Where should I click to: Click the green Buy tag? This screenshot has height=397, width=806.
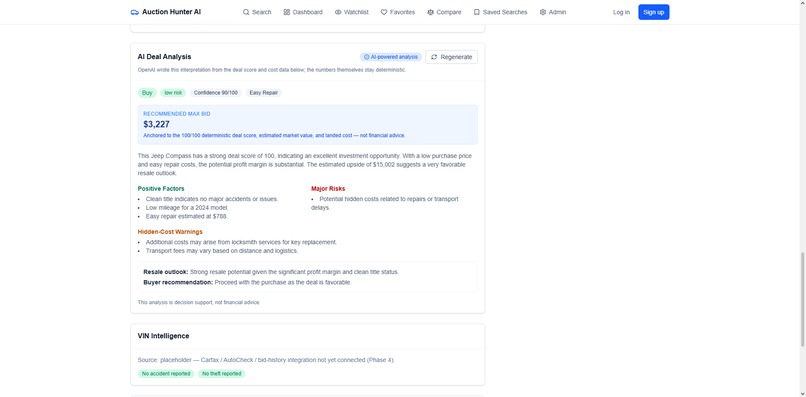[x=147, y=93]
